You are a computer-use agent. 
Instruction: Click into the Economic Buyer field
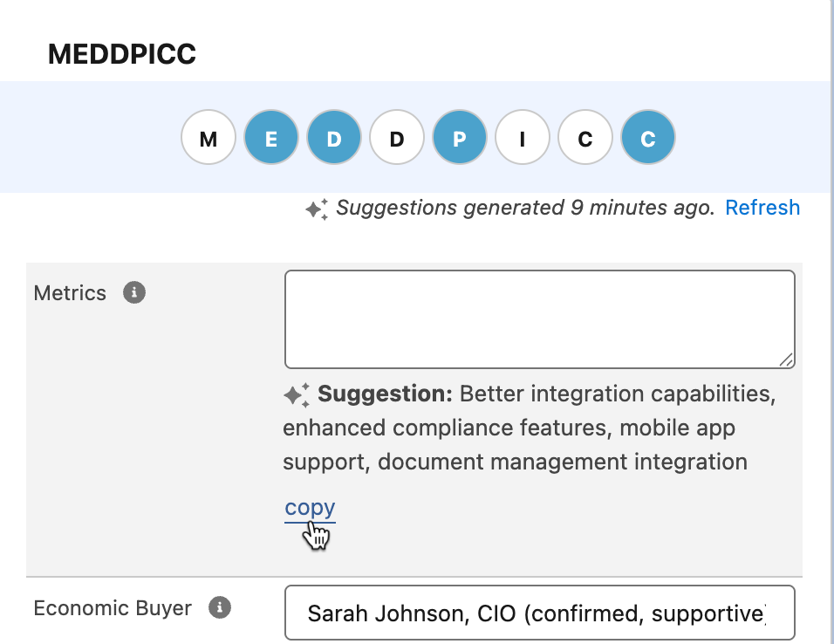(539, 613)
